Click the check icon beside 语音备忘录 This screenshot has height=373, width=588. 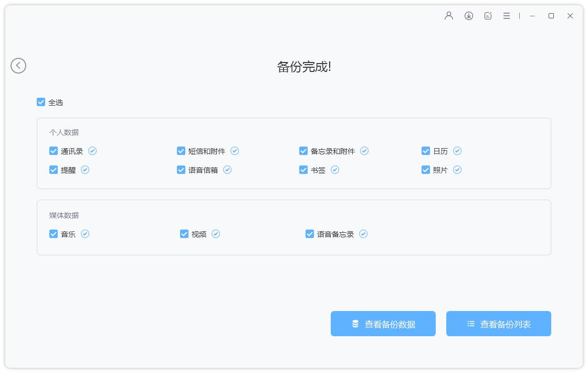point(363,234)
